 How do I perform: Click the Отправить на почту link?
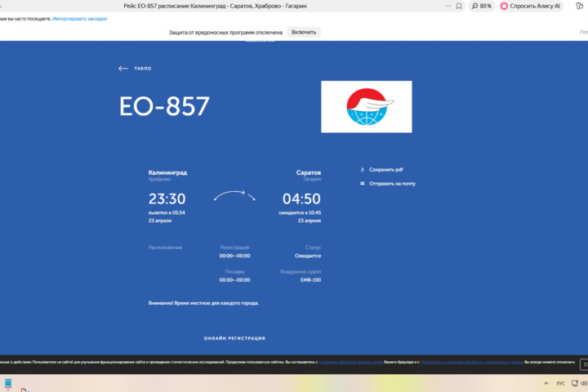point(392,184)
